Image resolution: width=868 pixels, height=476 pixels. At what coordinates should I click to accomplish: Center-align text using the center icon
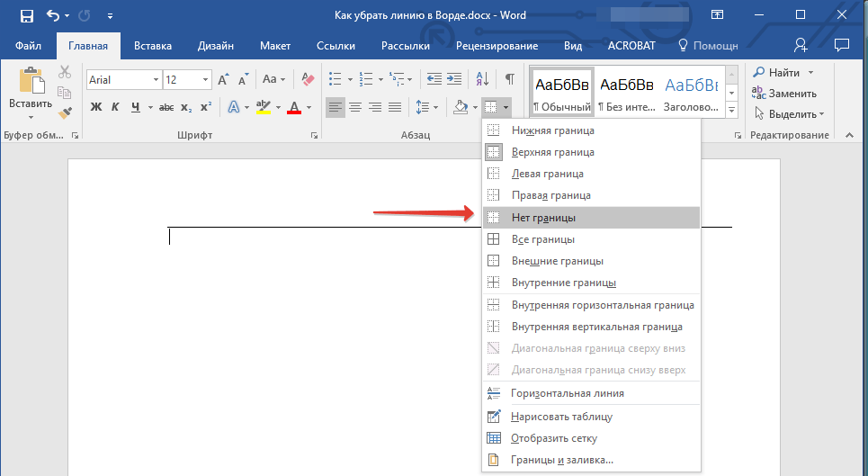coord(355,108)
